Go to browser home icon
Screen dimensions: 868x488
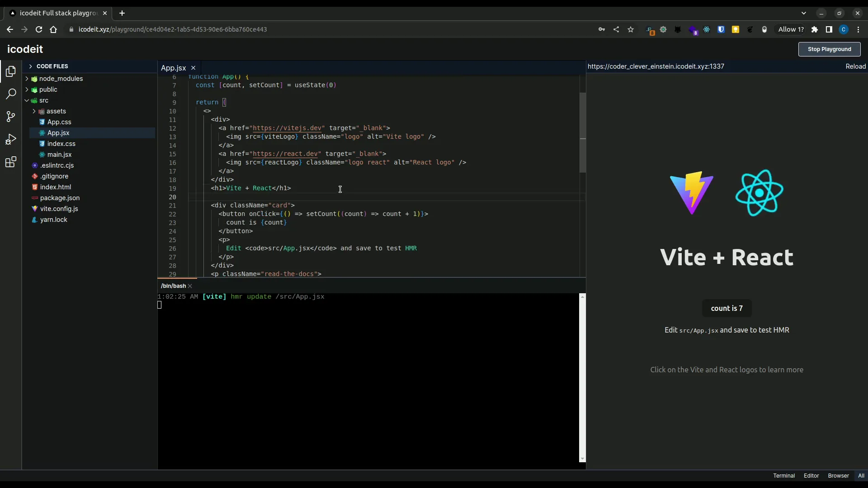pos(53,29)
